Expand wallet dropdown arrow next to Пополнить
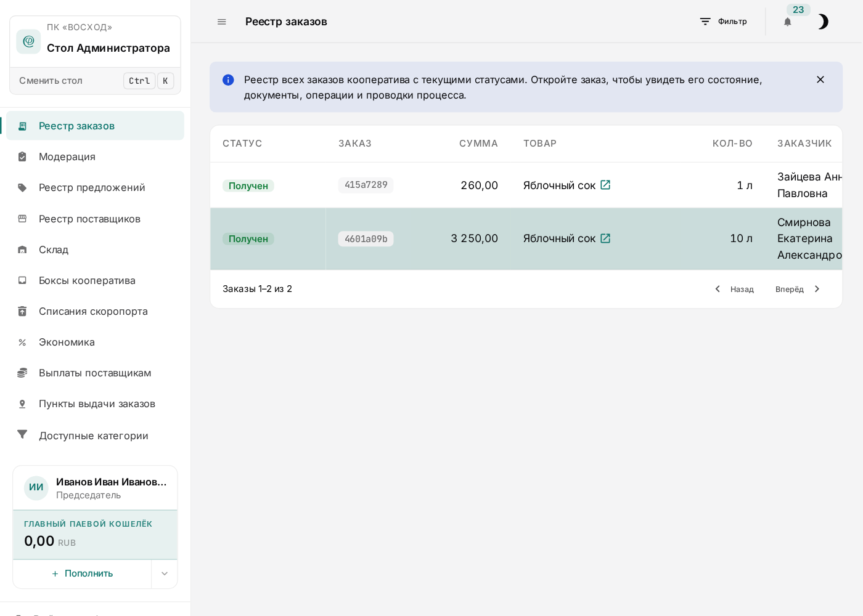The height and width of the screenshot is (616, 863). pyautogui.click(x=165, y=573)
